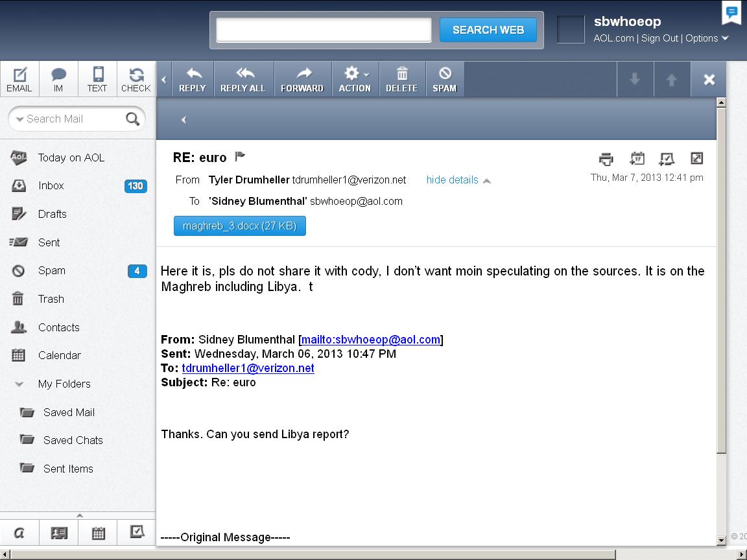Screen dimensions: 747x560
Task: Compose new message with EMAIL icon
Action: 19,79
